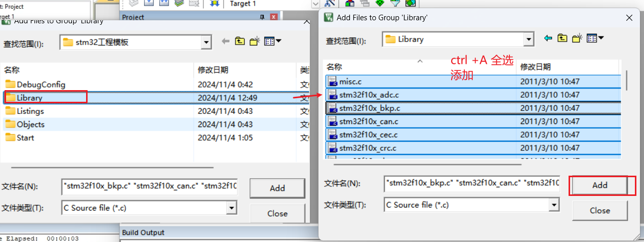Click the Batch Build toolbar icon

point(179,3)
